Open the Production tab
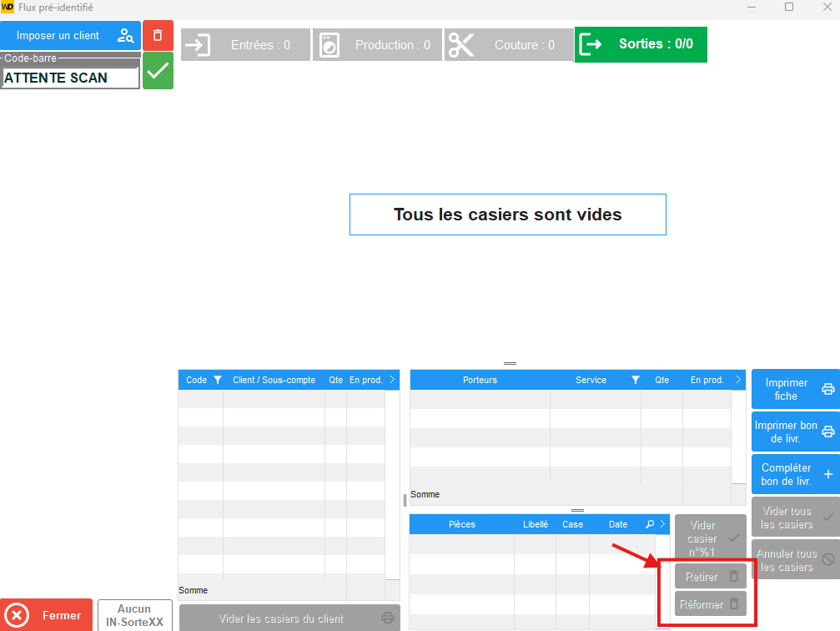The height and width of the screenshot is (631, 840). click(377, 45)
